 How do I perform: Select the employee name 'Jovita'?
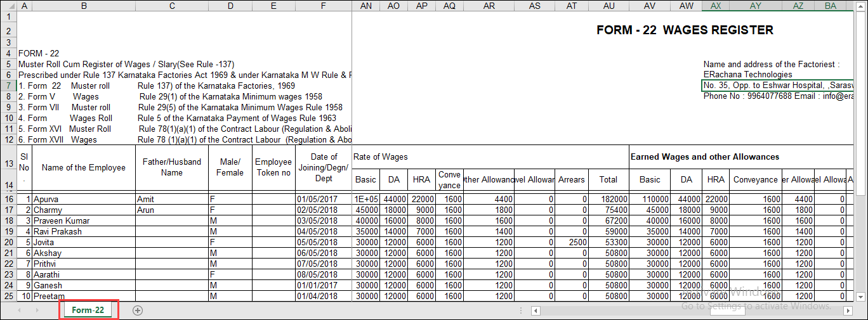pyautogui.click(x=84, y=242)
